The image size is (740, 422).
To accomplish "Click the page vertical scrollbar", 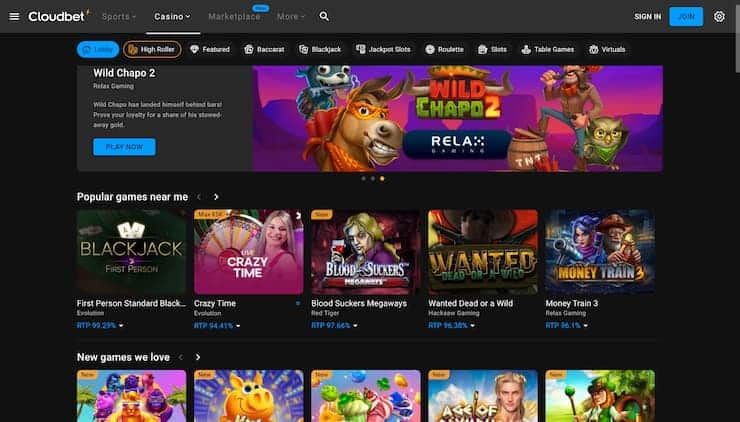I will pos(737,38).
